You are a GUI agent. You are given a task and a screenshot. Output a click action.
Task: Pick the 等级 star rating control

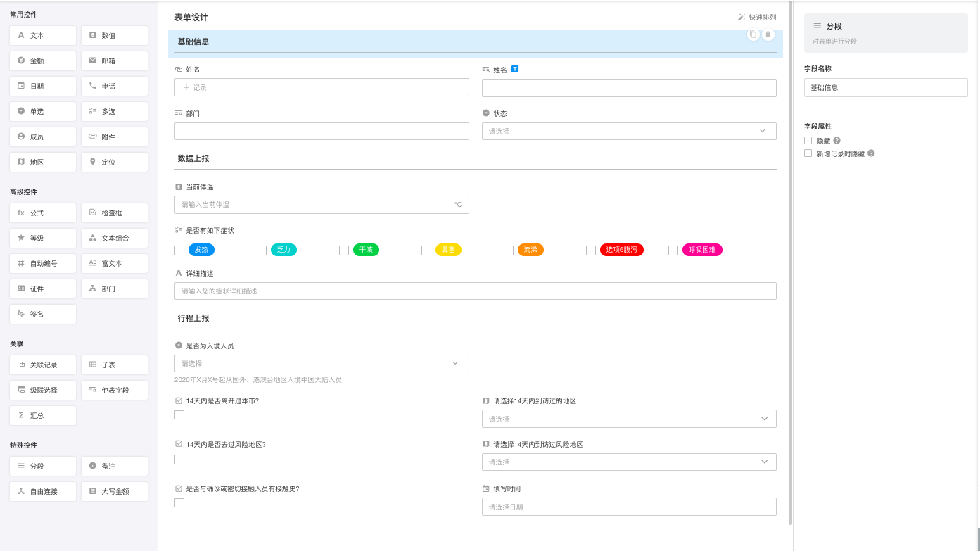pos(43,239)
